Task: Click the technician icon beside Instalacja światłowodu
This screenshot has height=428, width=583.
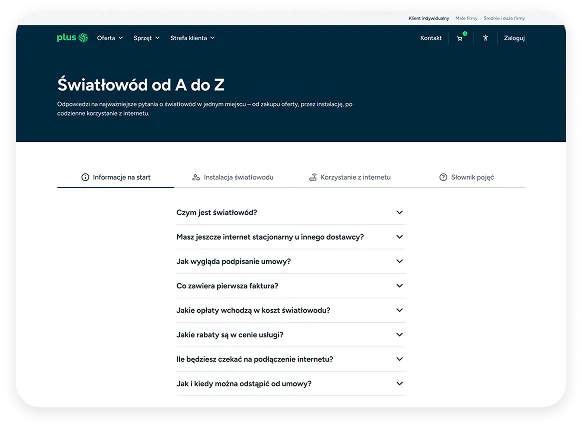Action: click(196, 177)
